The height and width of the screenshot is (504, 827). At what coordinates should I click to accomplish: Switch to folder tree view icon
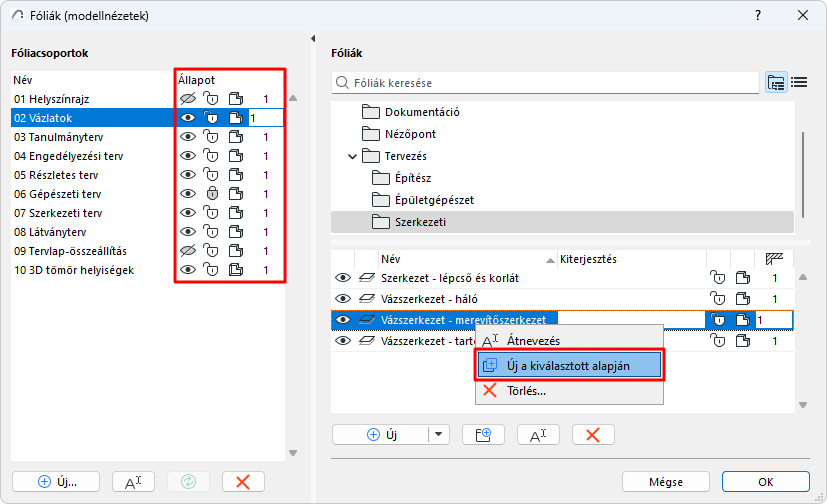coord(776,83)
